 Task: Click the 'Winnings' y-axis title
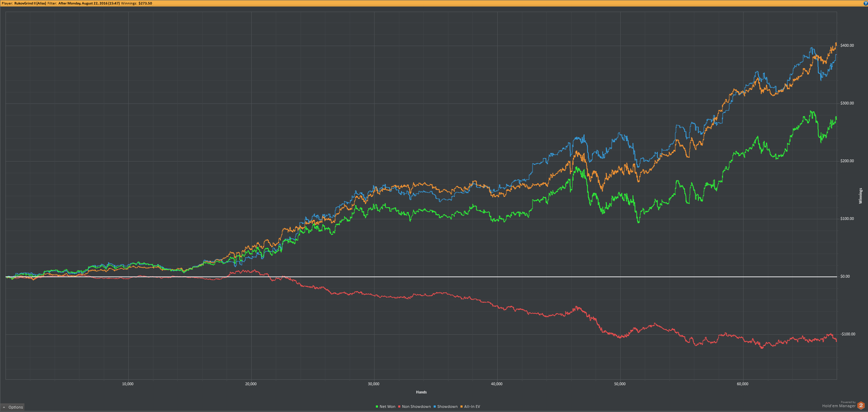click(x=860, y=196)
